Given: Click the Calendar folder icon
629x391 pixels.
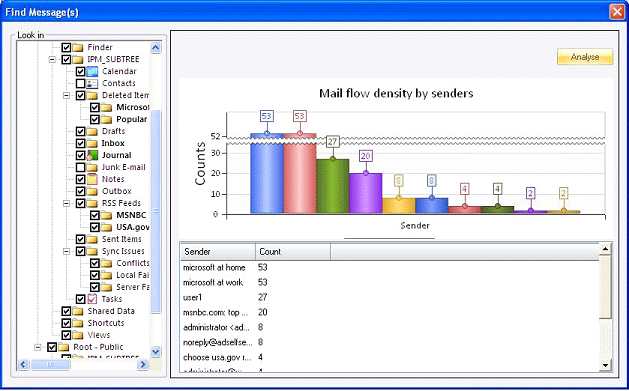Looking at the screenshot, I should 92,71.
